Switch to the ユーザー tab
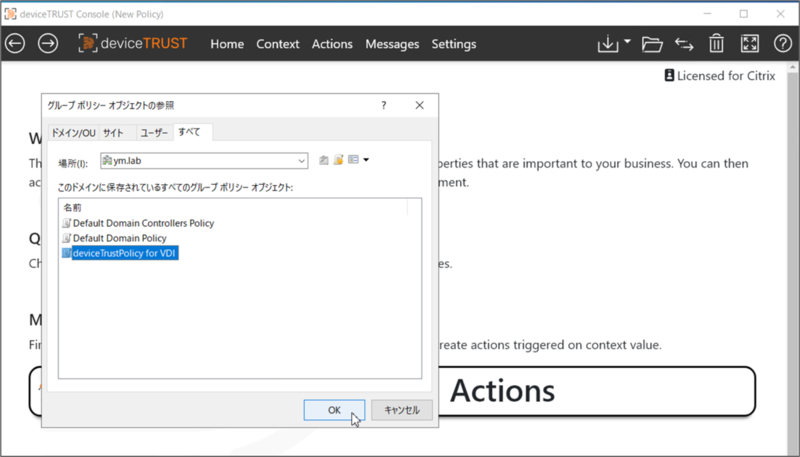The width and height of the screenshot is (800, 457). pos(154,133)
